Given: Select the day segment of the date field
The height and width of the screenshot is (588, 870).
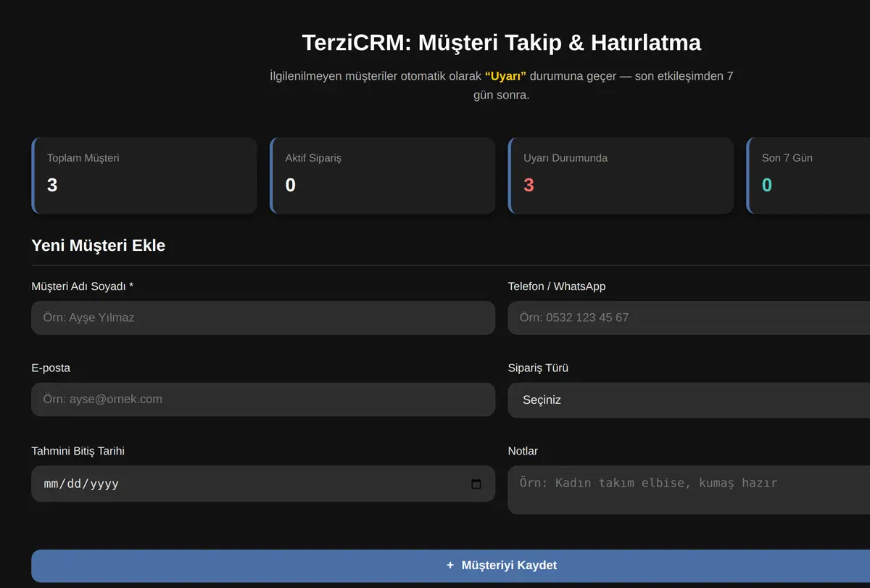Looking at the screenshot, I should (x=73, y=484).
